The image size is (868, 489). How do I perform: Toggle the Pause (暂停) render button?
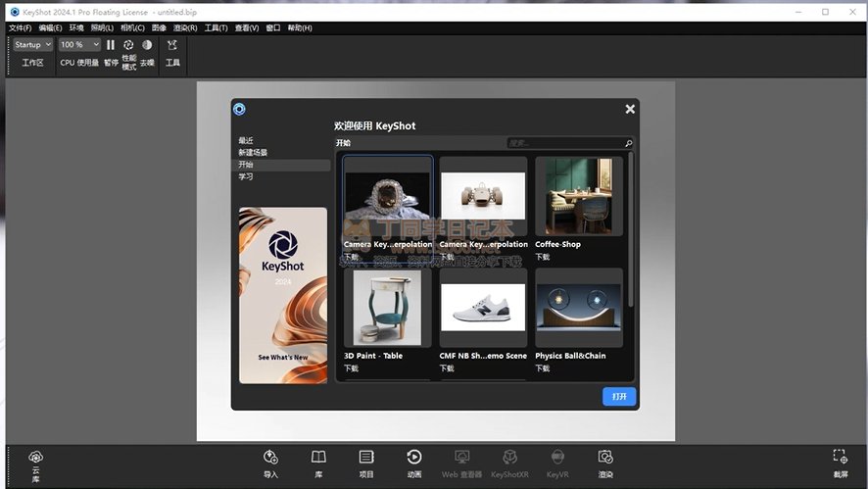click(111, 45)
